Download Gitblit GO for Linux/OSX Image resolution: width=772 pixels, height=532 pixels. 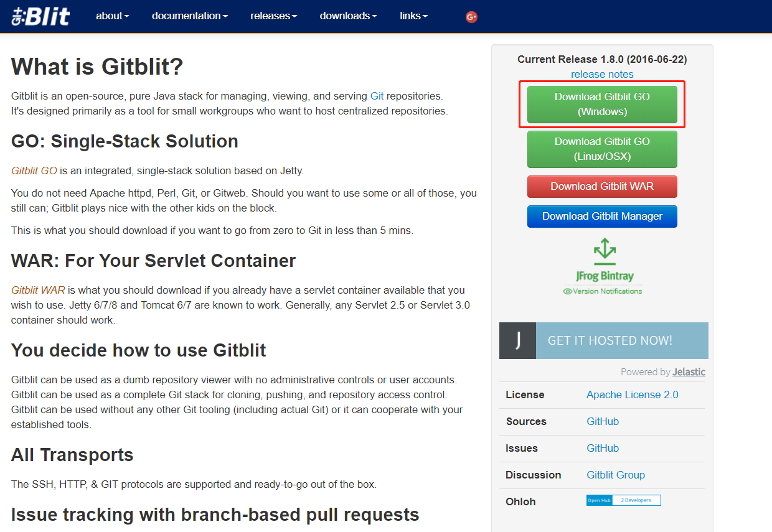602,149
